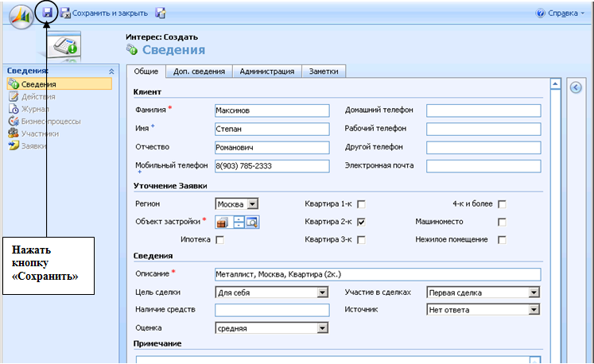594x364 pixels.
Task: Click the Save floppy disk icon
Action: pyautogui.click(x=47, y=13)
